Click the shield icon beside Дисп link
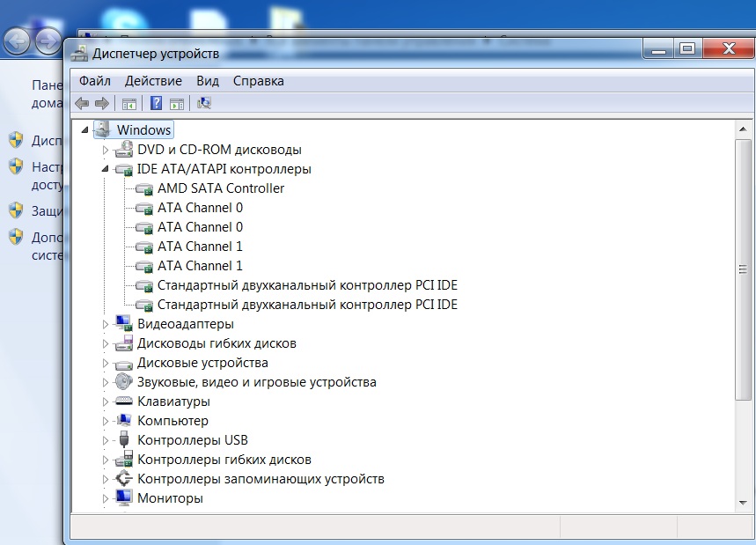This screenshot has width=756, height=545. (x=16, y=140)
